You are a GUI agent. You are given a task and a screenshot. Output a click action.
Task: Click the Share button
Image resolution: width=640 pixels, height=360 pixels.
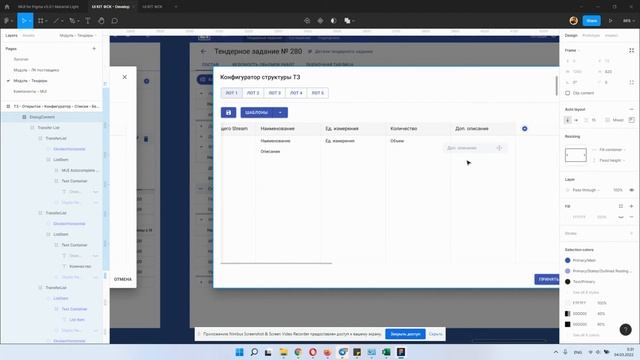(591, 20)
